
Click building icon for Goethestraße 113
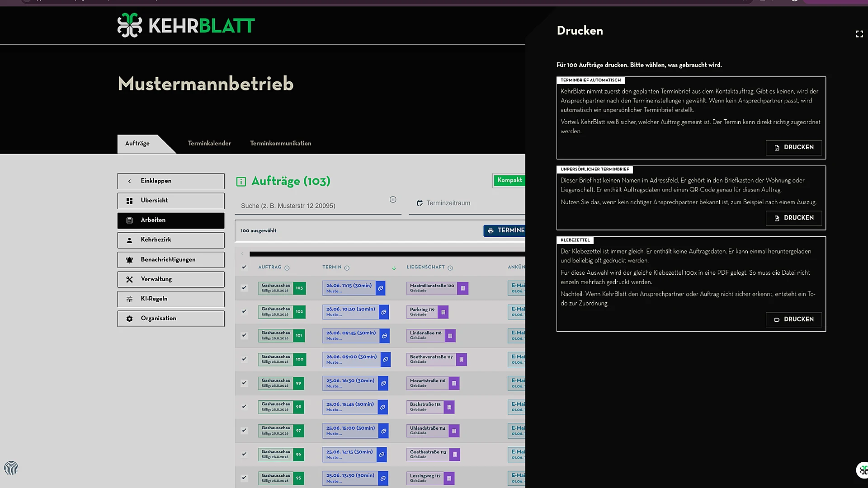[x=455, y=455]
